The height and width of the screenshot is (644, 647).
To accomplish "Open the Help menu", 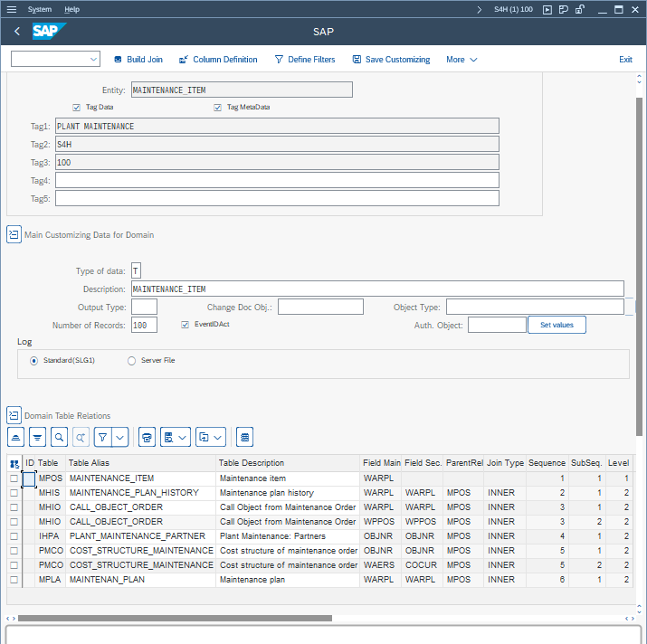I will point(72,9).
